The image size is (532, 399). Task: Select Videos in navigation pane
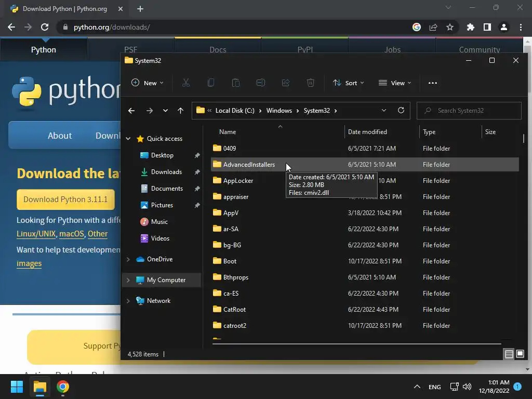[x=160, y=238]
